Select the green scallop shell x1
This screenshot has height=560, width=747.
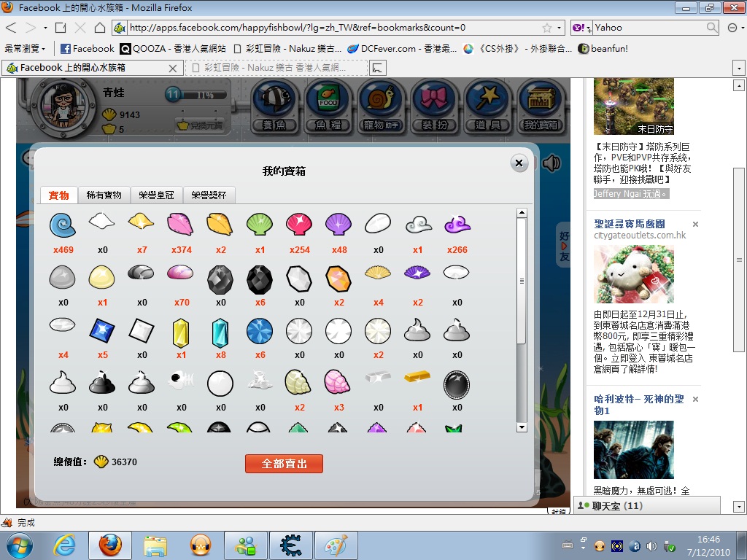(x=260, y=225)
